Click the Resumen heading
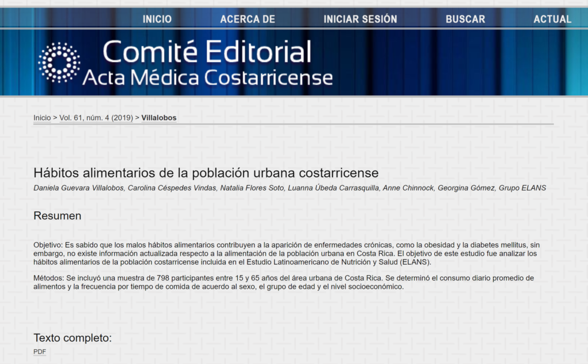 tap(57, 216)
